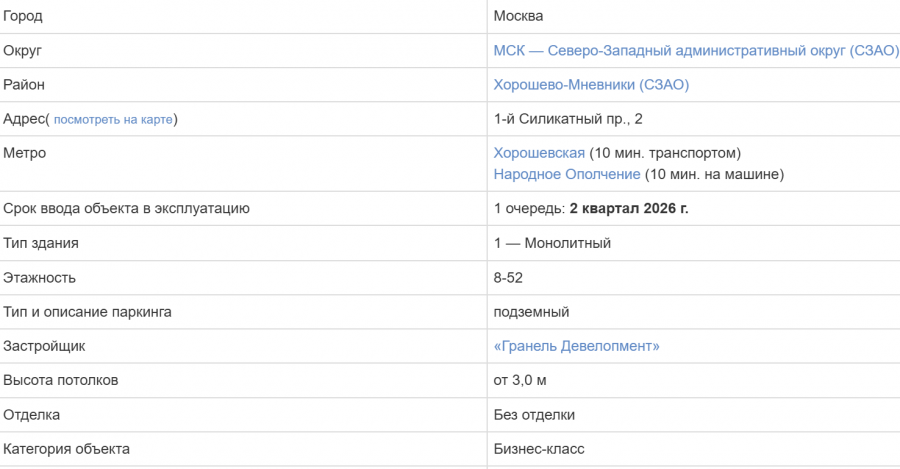Open the «Гранель Девелопмент» developer link

coord(576,346)
